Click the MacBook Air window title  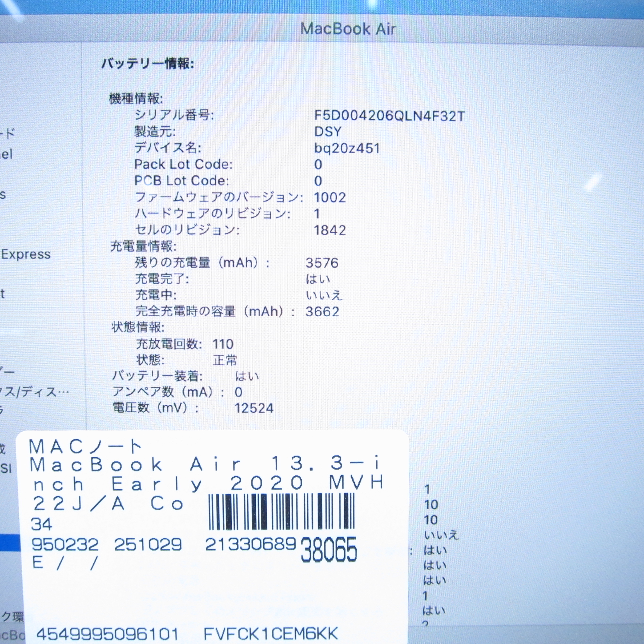tap(348, 29)
